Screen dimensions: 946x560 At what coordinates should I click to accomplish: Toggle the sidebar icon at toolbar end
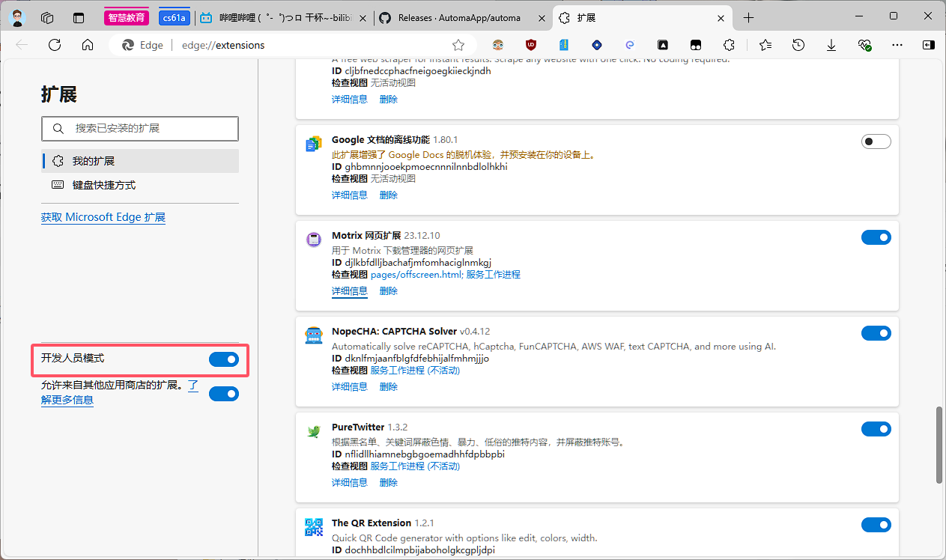coord(929,45)
